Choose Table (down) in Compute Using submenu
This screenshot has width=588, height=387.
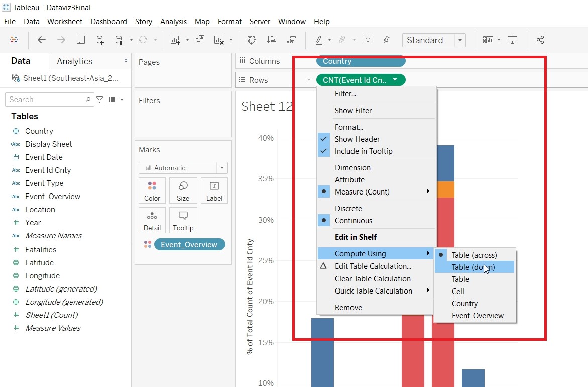click(473, 267)
